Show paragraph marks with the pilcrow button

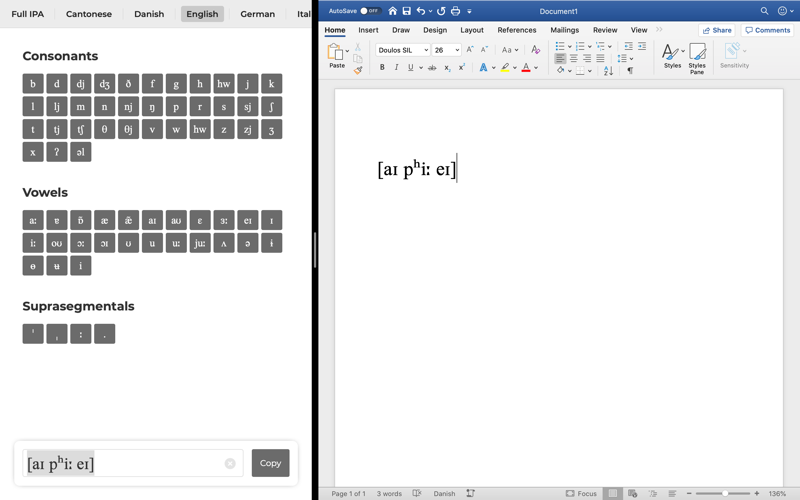pyautogui.click(x=630, y=70)
